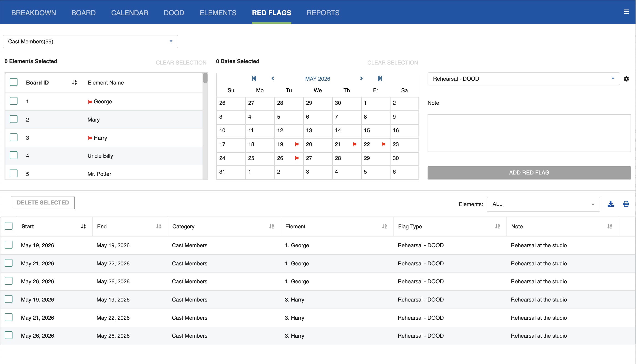The height and width of the screenshot is (364, 636).
Task: Click the DELETE SELECTED button
Action: point(43,202)
